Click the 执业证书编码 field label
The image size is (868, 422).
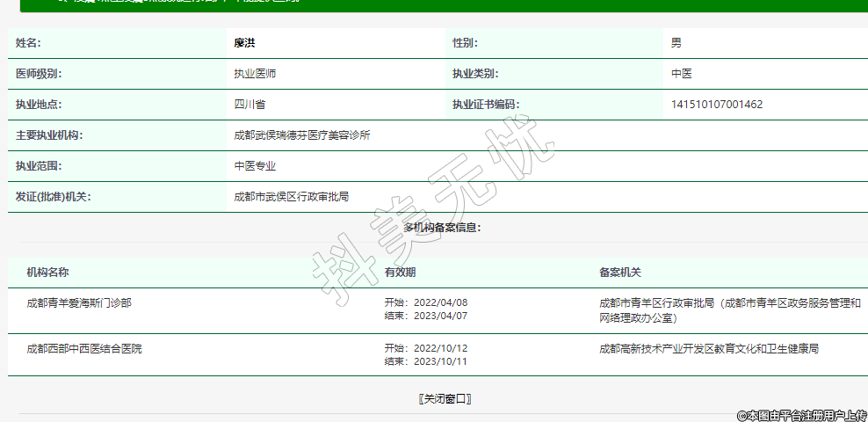coord(485,105)
